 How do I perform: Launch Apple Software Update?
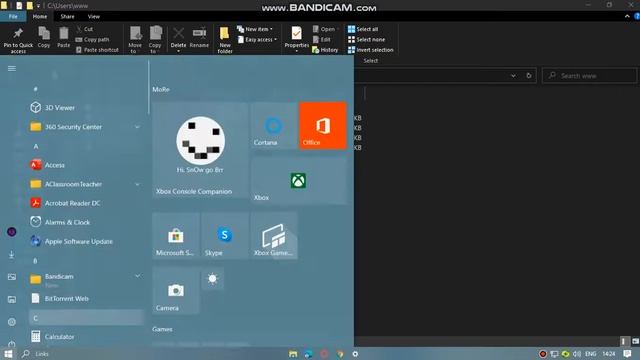coord(86,241)
